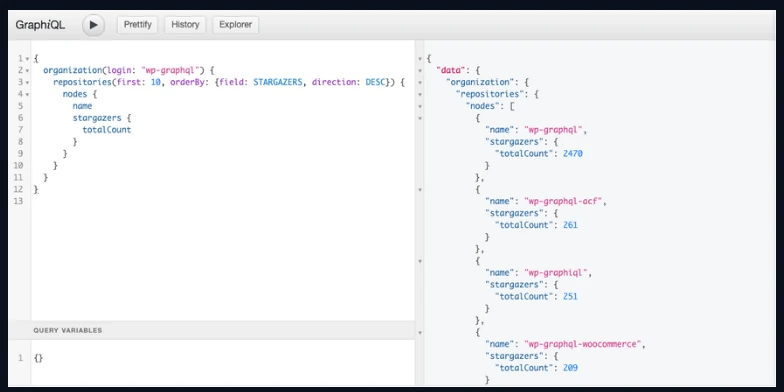Open the History panel

185,24
